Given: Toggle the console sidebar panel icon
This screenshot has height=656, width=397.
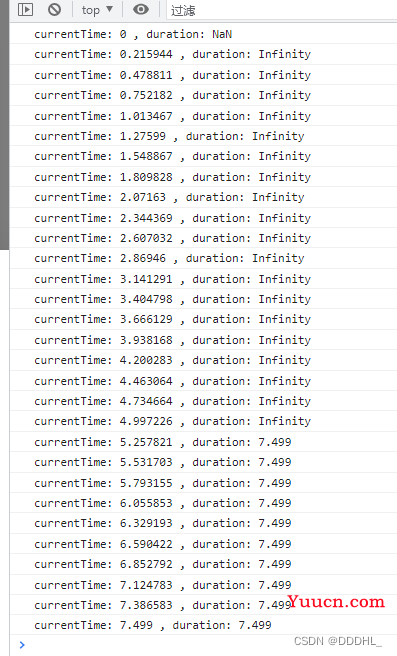Looking at the screenshot, I should pos(26,9).
